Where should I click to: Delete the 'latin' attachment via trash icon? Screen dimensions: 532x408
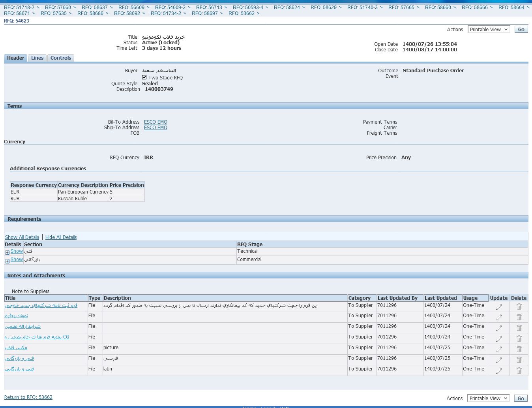coord(519,370)
